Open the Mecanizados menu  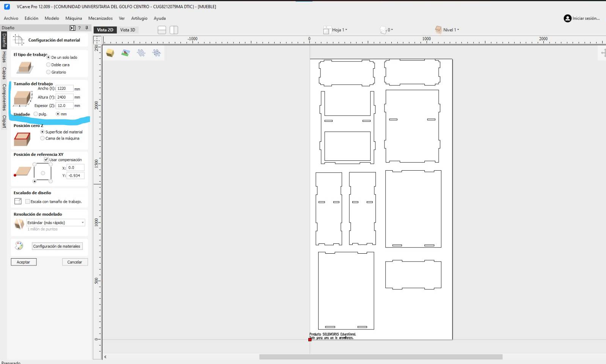(x=100, y=18)
